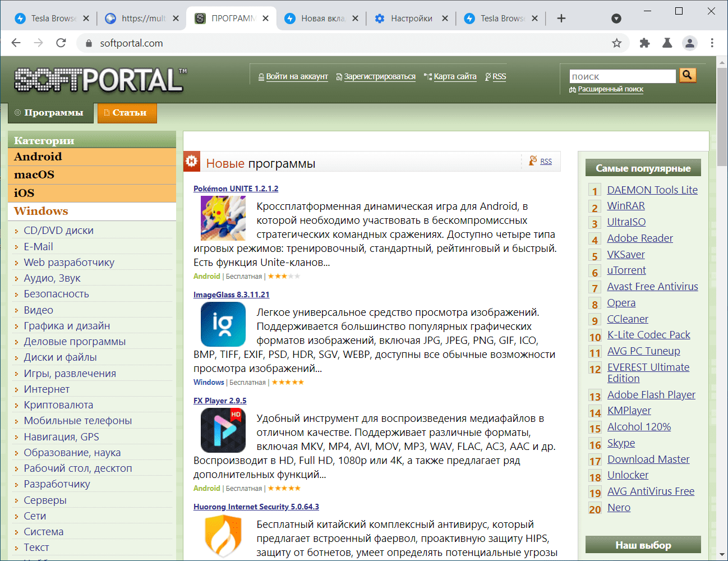
Task: Click the RSS link in header
Action: tap(499, 76)
